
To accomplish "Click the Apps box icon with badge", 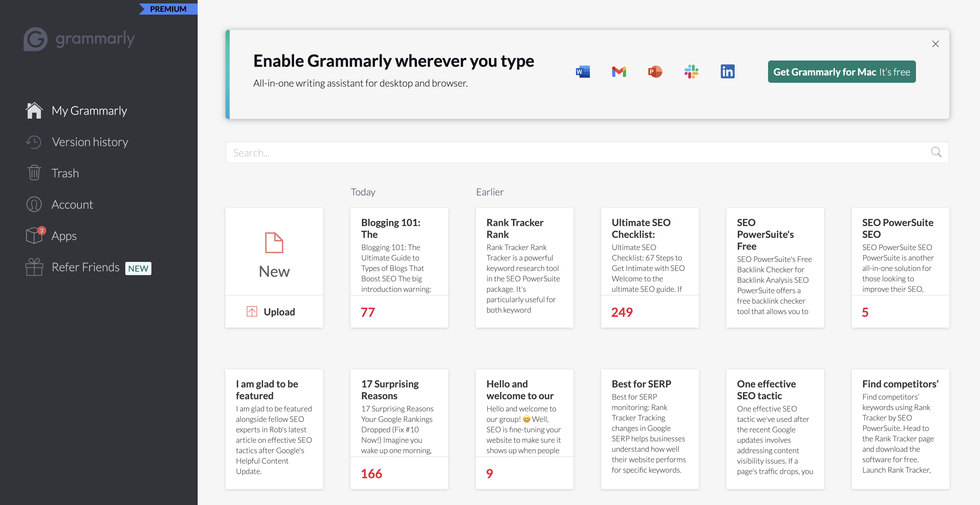I will (35, 235).
